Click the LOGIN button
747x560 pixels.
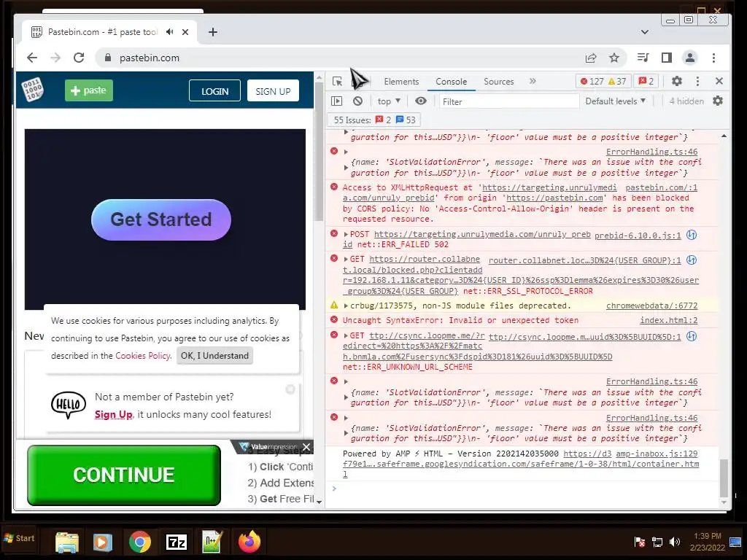click(214, 91)
